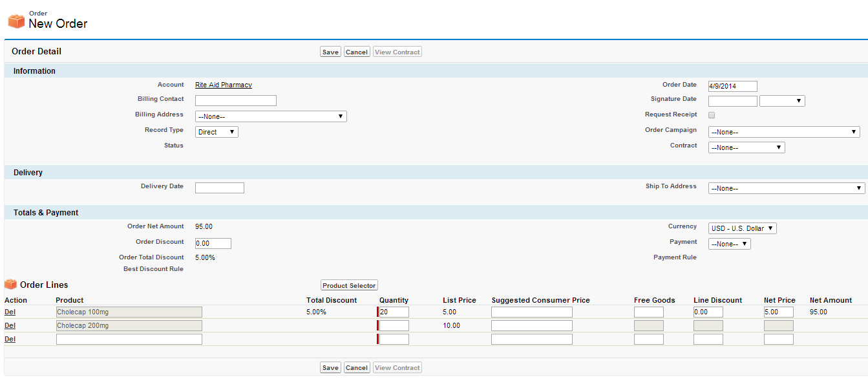
Task: Open the Order Campaign dropdown
Action: click(783, 132)
